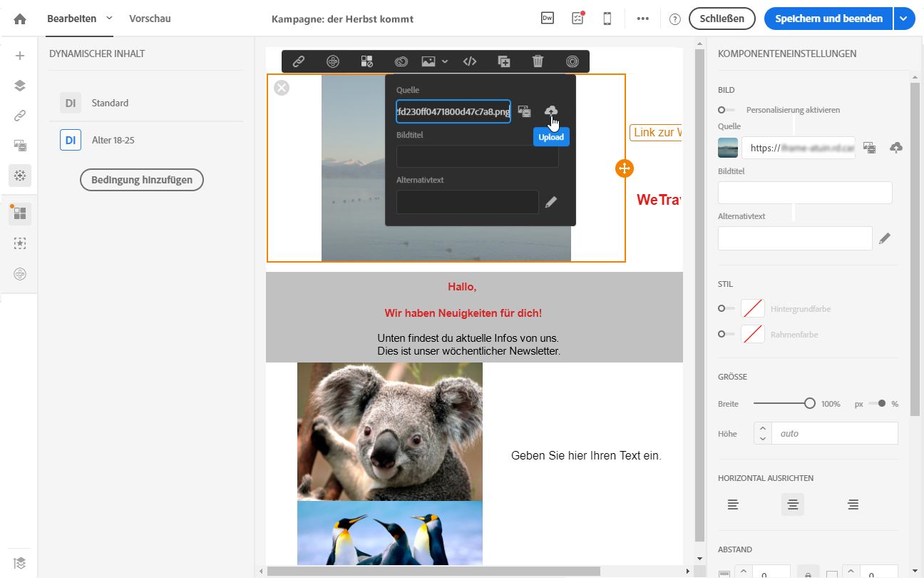Open the Dreamweaver Dw icon
This screenshot has height=578, width=924.
pyautogui.click(x=548, y=19)
